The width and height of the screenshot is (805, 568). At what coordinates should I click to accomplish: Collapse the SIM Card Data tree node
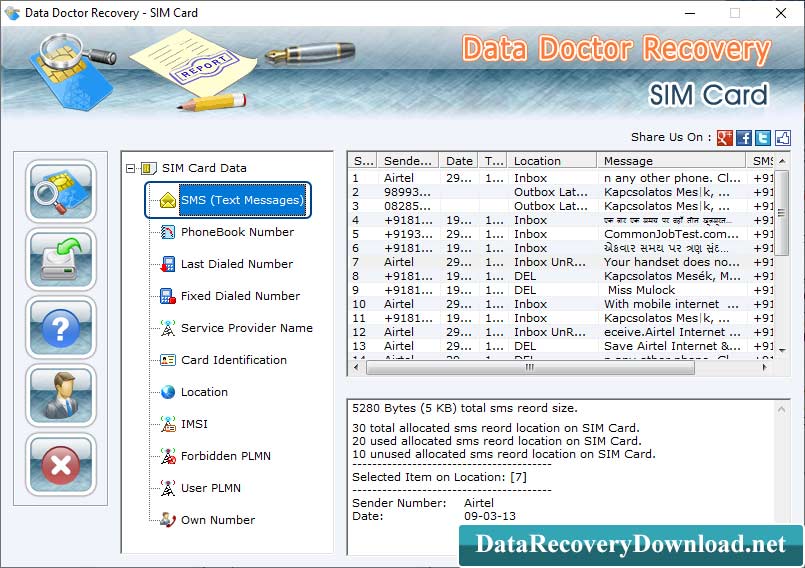(130, 168)
